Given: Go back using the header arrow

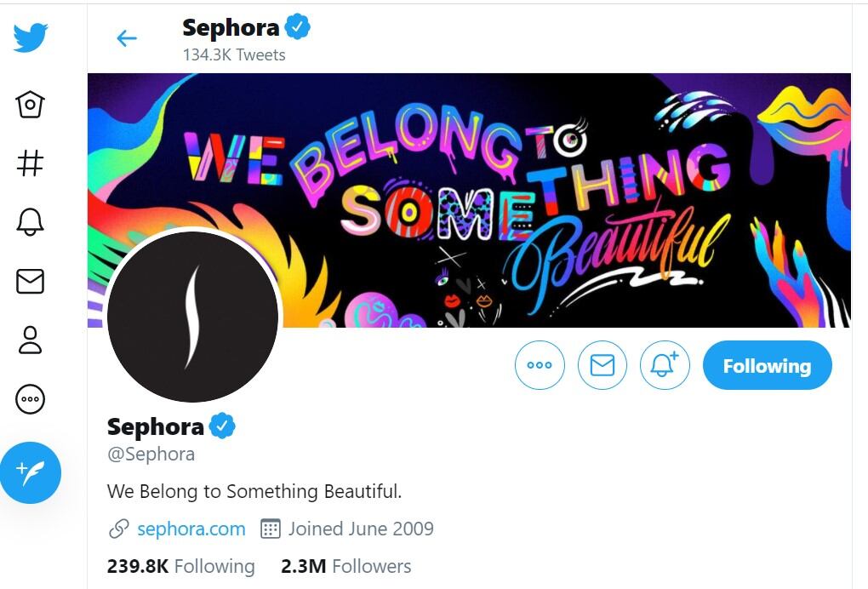Looking at the screenshot, I should (127, 38).
